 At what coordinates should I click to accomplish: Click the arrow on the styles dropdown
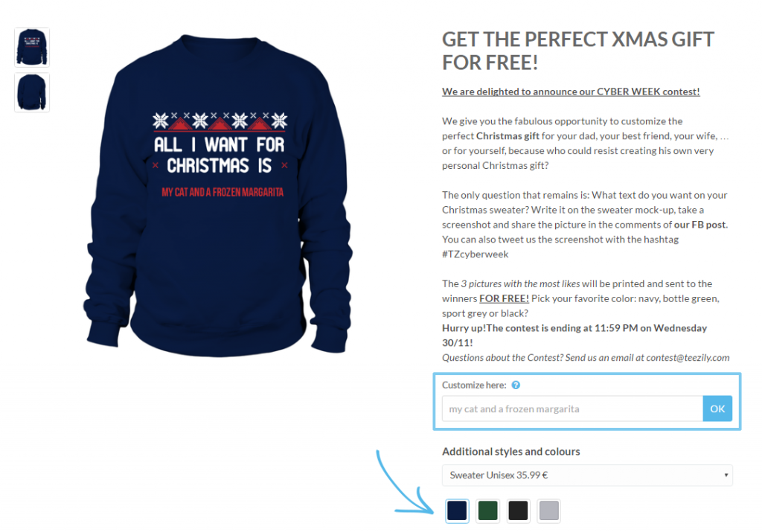726,475
